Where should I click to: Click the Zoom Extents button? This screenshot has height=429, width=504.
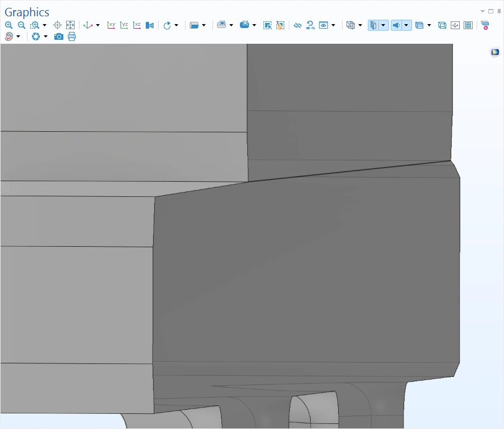coord(70,25)
